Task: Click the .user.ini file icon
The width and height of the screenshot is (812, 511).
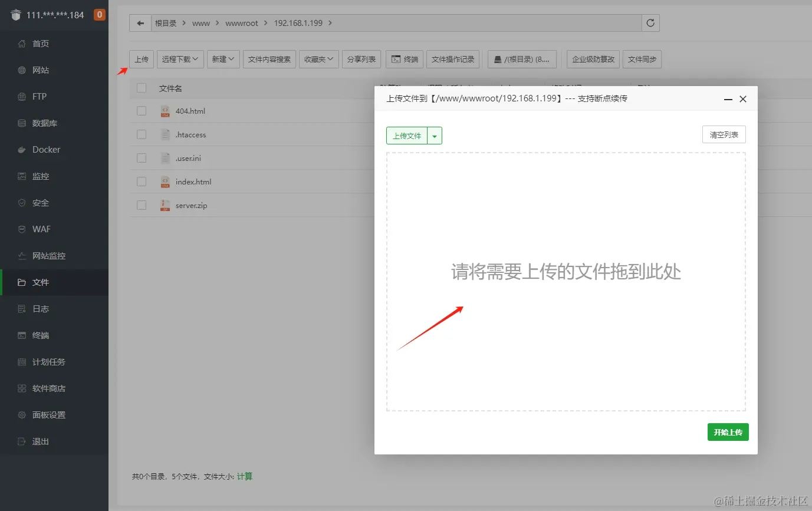Action: click(x=165, y=158)
